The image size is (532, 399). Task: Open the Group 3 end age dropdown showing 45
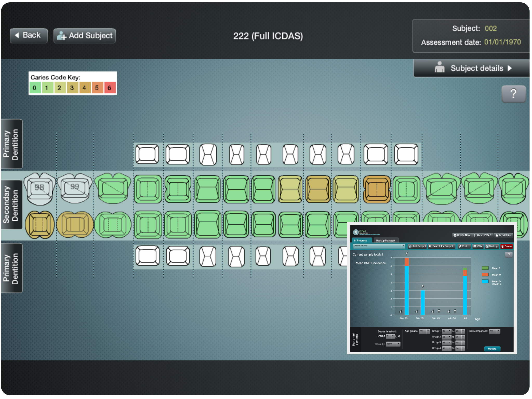(460, 343)
